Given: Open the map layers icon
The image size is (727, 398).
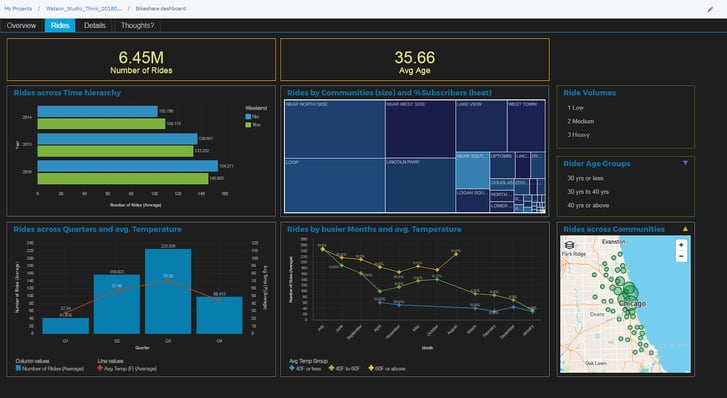Looking at the screenshot, I should (569, 245).
